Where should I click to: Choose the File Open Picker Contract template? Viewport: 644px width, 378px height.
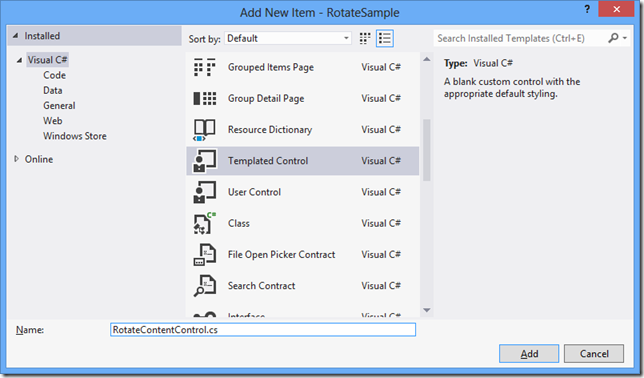pyautogui.click(x=303, y=255)
